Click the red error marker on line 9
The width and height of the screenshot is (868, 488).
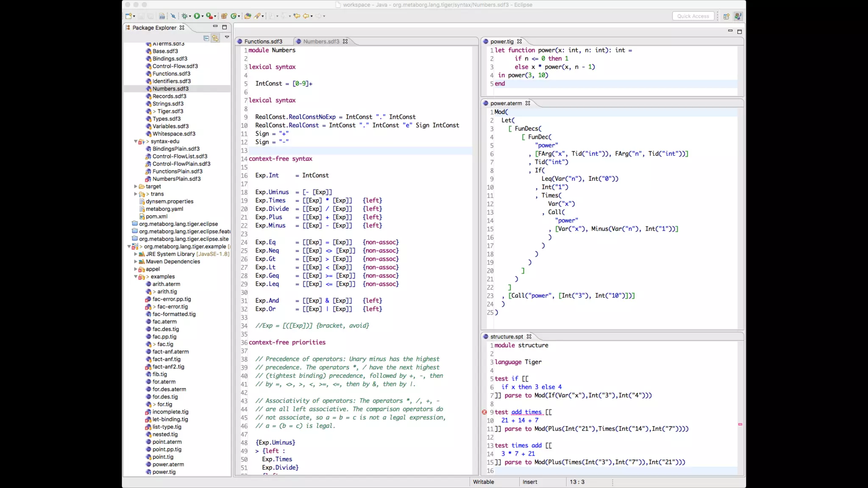pos(484,412)
